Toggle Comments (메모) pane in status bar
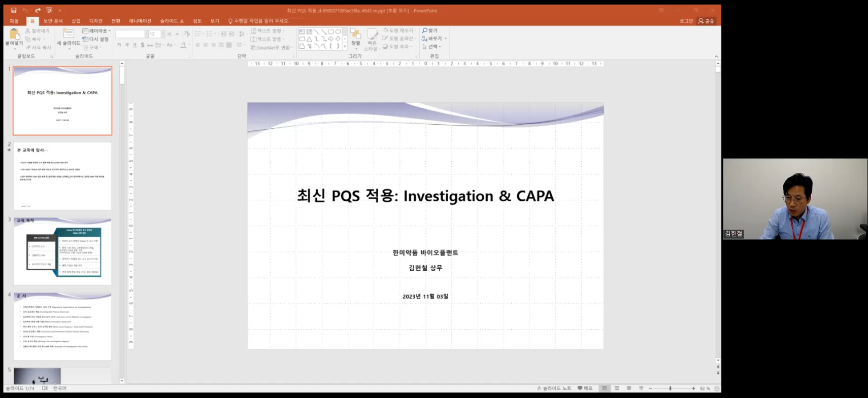868x398 pixels. click(585, 388)
